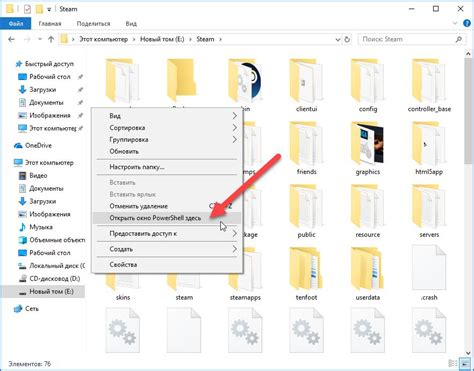Viewport: 474px width, 371px height.
Task: Open the friends folder
Action: (x=306, y=149)
